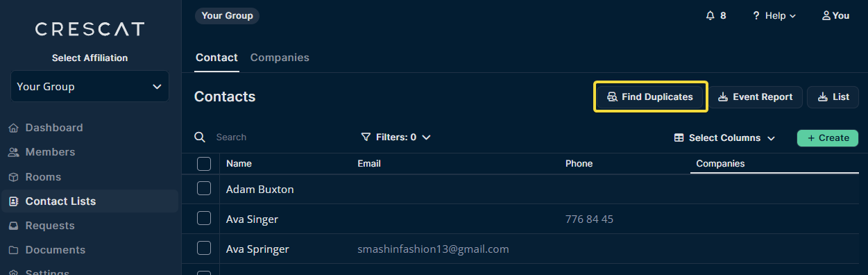
Task: Expand the Filters: 0 dropdown
Action: tap(396, 137)
